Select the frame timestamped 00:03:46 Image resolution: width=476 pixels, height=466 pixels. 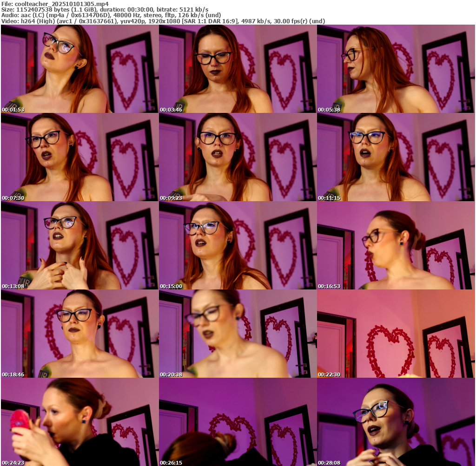(238, 69)
